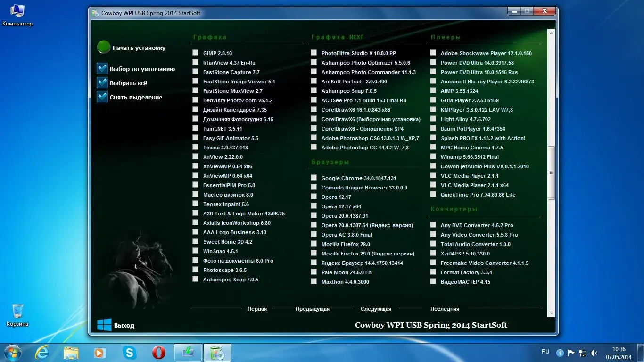Click the QuickTime Pro 7.74.80.86 Lite label
This screenshot has width=644, height=362.
(x=478, y=195)
